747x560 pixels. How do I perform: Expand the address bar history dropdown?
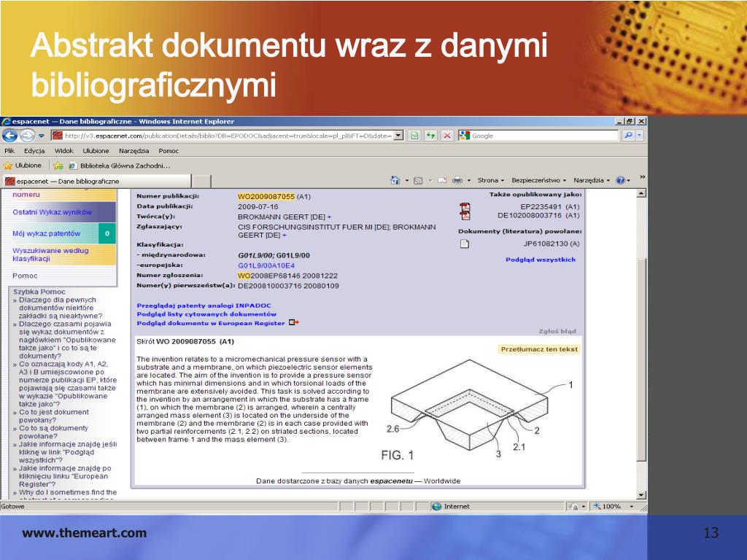pos(399,136)
